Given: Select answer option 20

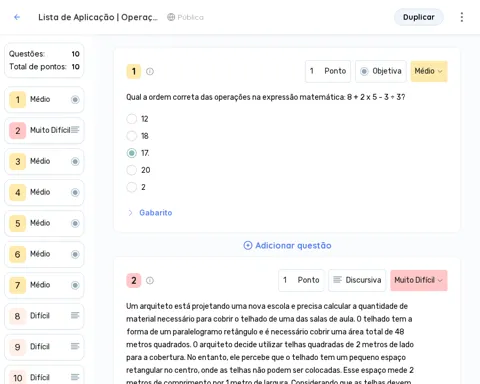Looking at the screenshot, I should tap(132, 170).
